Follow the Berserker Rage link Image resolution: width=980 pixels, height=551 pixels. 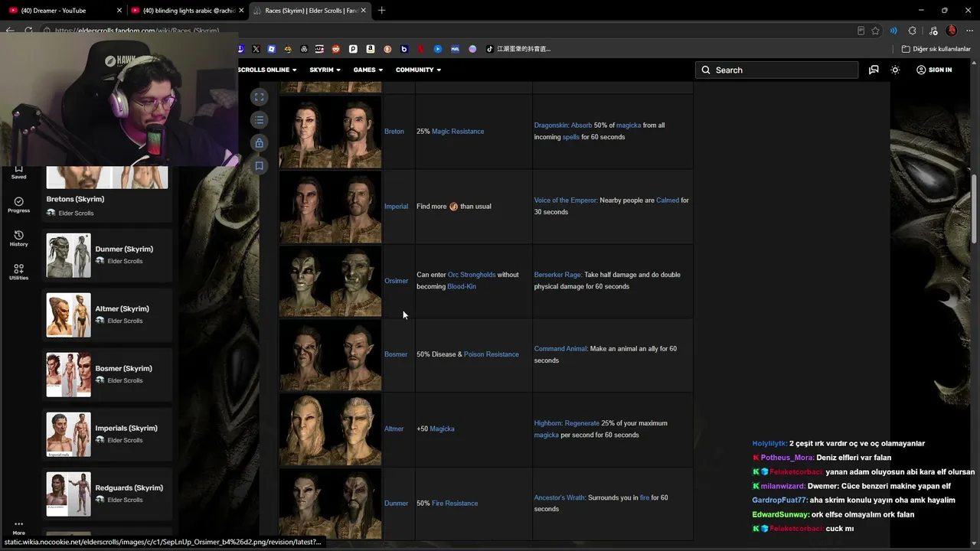tap(557, 275)
